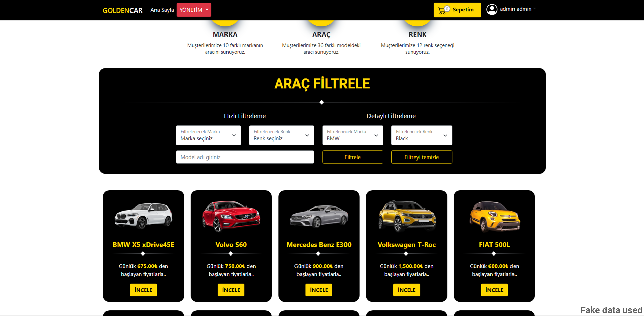Open detailed filter BMW brand dropdown

[353, 135]
